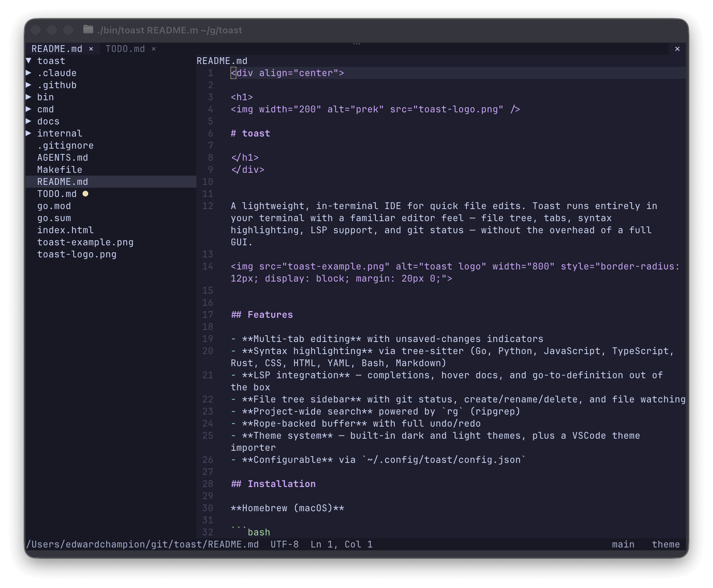Click the Features heading on line 17
Image resolution: width=713 pixels, height=588 pixels.
pyautogui.click(x=270, y=315)
